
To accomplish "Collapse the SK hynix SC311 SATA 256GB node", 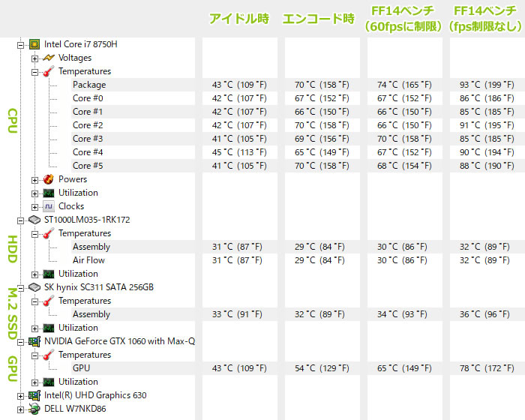I will [x=21, y=288].
